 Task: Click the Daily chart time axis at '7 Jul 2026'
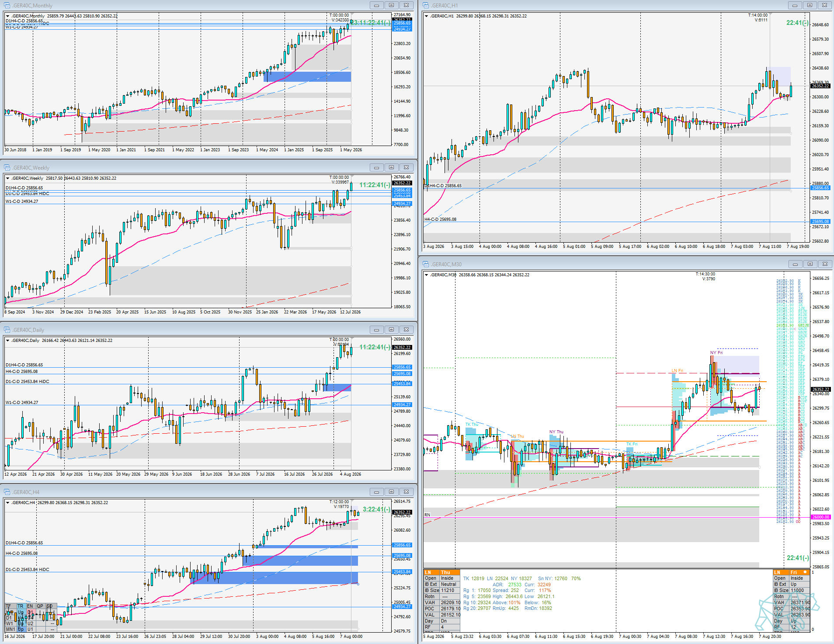tap(265, 474)
